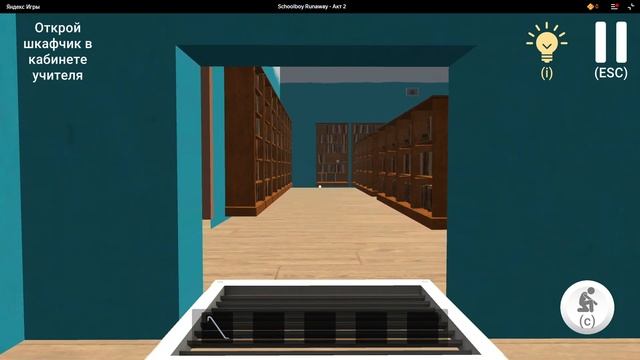Image resolution: width=640 pixels, height=360 pixels.
Task: Click the title 'Schoolboy Runaway - Акт 2'
Action: click(x=312, y=7)
